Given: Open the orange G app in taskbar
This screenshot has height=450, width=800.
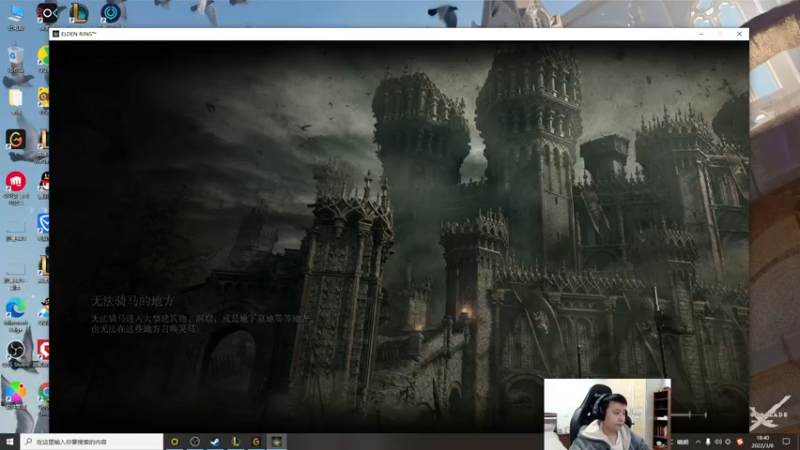Looking at the screenshot, I should click(x=256, y=441).
